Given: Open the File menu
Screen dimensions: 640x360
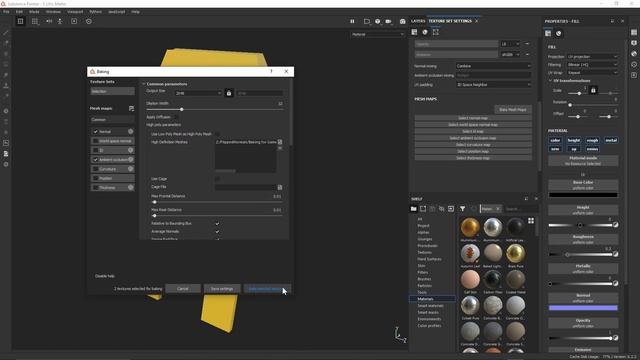Looking at the screenshot, I should pos(6,12).
